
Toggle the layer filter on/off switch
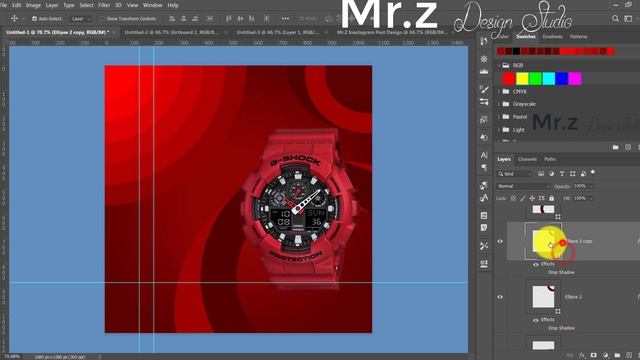pos(593,173)
